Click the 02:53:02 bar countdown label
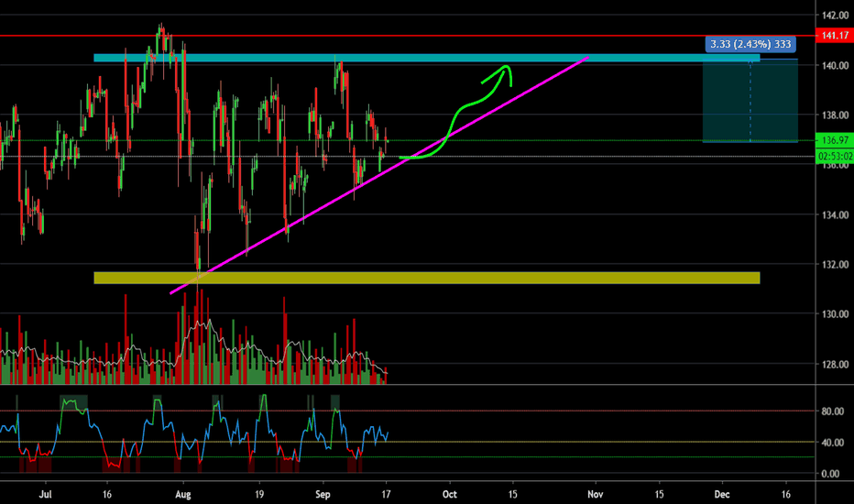Image resolution: width=854 pixels, height=504 pixels. click(x=835, y=157)
